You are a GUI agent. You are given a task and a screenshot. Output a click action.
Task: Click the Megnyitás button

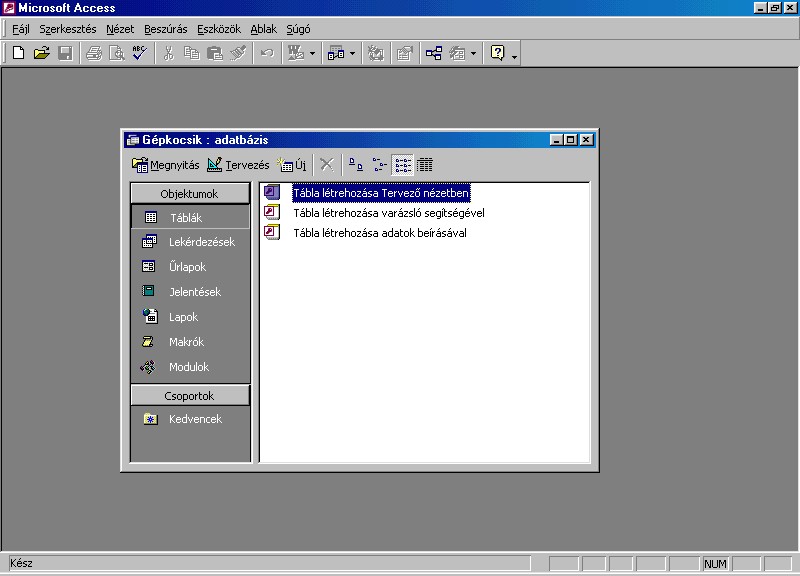166,165
